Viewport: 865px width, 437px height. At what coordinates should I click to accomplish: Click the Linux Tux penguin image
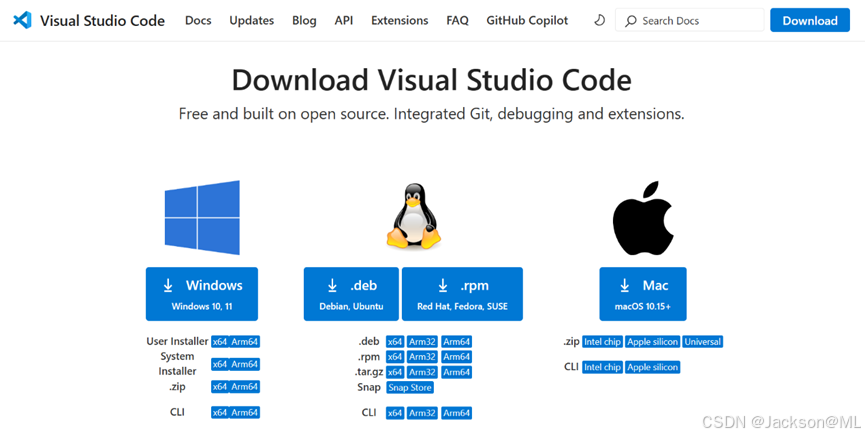click(x=414, y=217)
